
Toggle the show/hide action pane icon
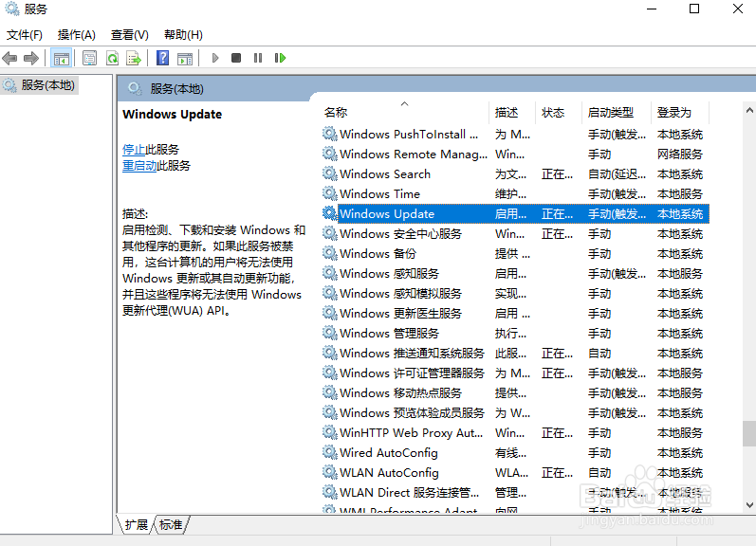tap(185, 59)
